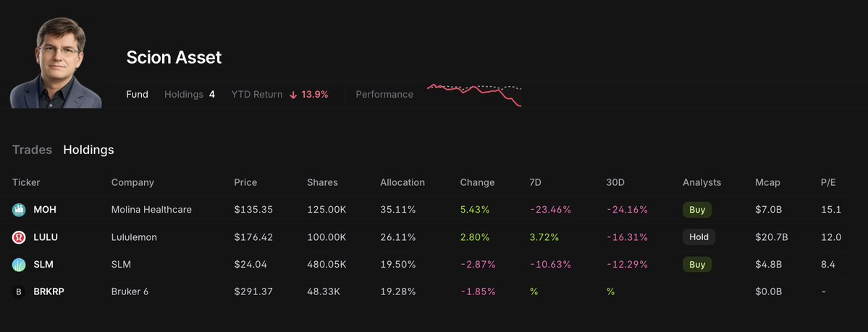Switch to the Trades tab
This screenshot has height=332, width=868.
[x=32, y=150]
